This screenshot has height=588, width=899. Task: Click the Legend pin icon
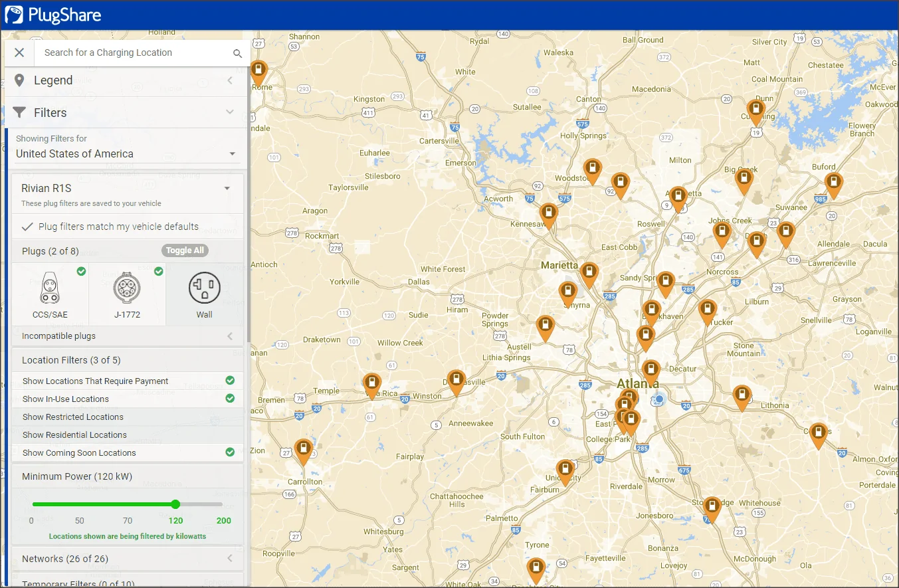point(19,80)
